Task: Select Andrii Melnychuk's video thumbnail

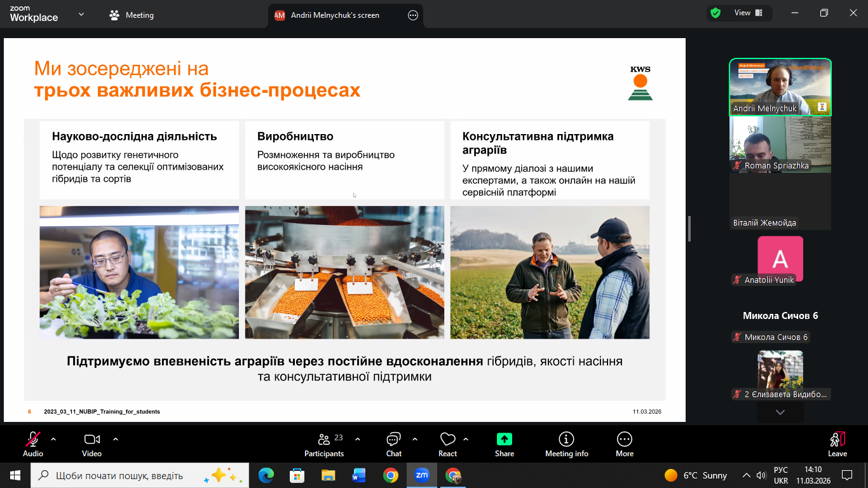Action: click(780, 87)
